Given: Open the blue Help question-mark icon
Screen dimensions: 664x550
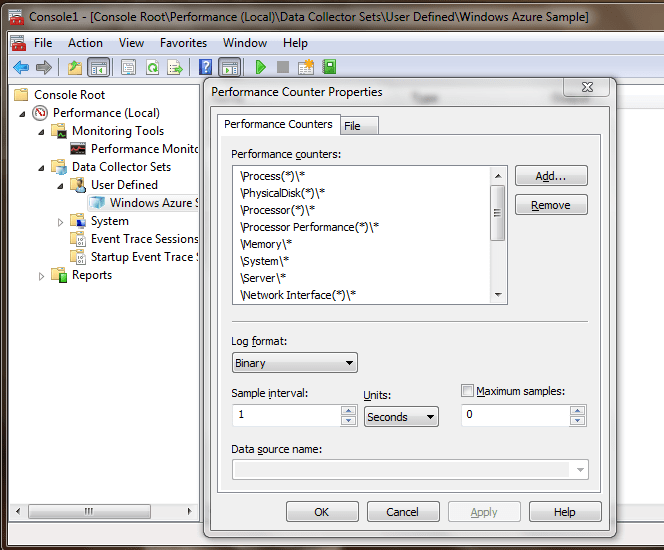Looking at the screenshot, I should tap(205, 67).
